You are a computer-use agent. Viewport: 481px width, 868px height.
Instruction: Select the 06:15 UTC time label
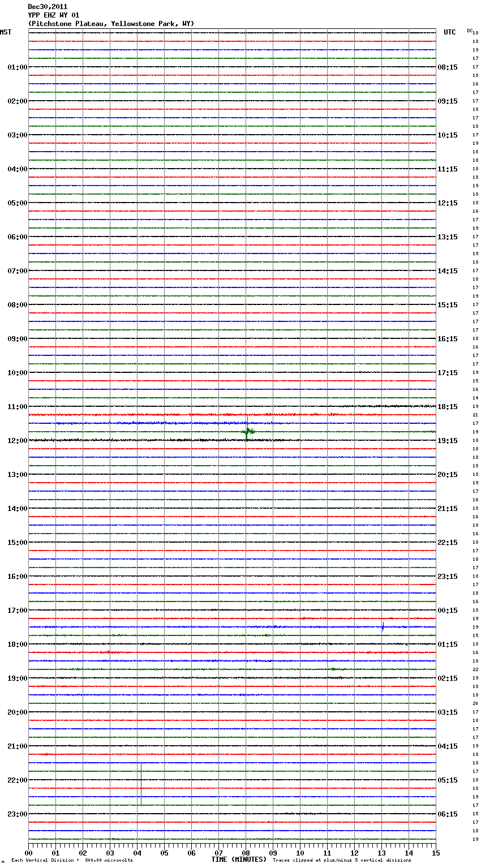pyautogui.click(x=448, y=814)
